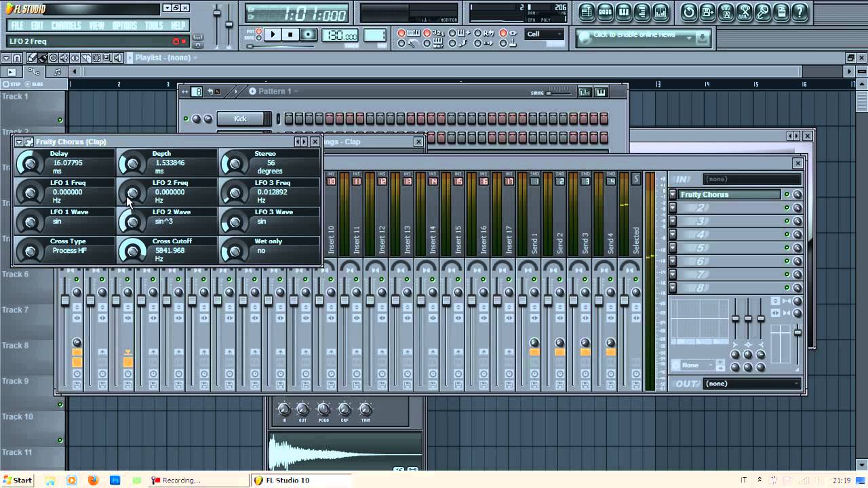Open Fruity Chorus slot menu arrow
Viewport: 868px width, 488px height.
tap(673, 195)
